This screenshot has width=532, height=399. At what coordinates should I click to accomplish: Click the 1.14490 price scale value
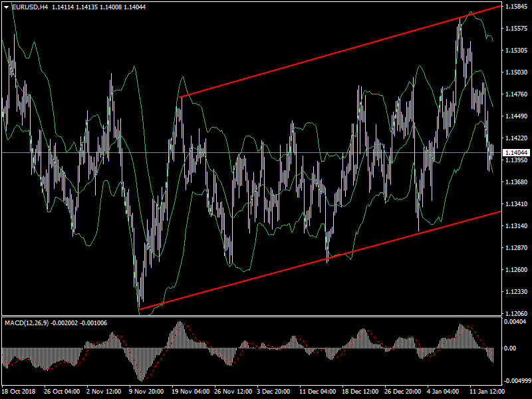point(516,116)
